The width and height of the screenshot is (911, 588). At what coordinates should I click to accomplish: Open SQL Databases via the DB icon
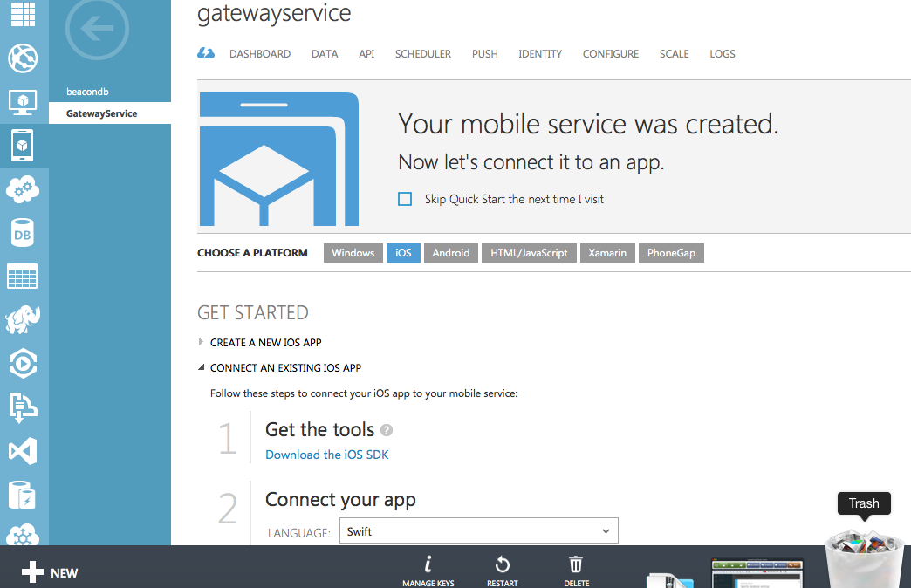(x=23, y=233)
